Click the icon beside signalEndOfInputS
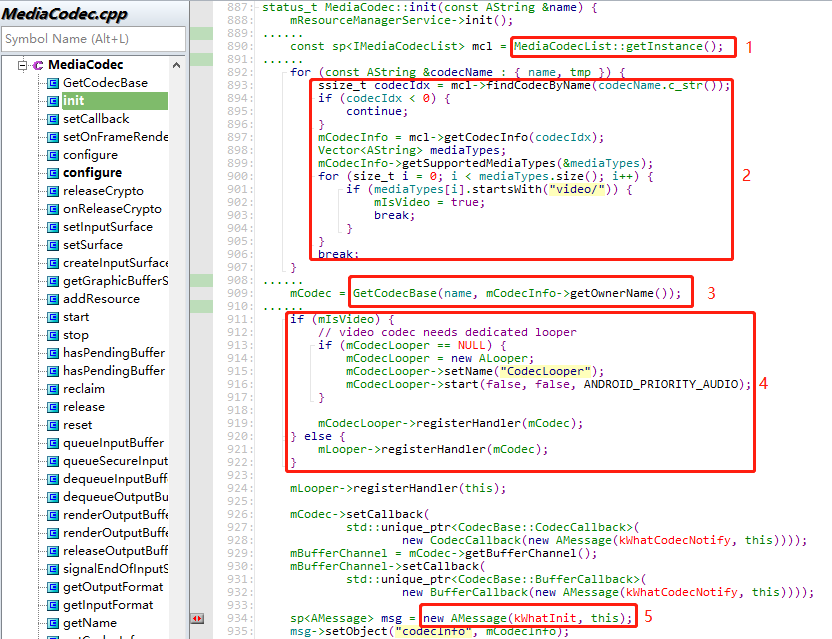Viewport: 832px width, 639px height. 53,571
